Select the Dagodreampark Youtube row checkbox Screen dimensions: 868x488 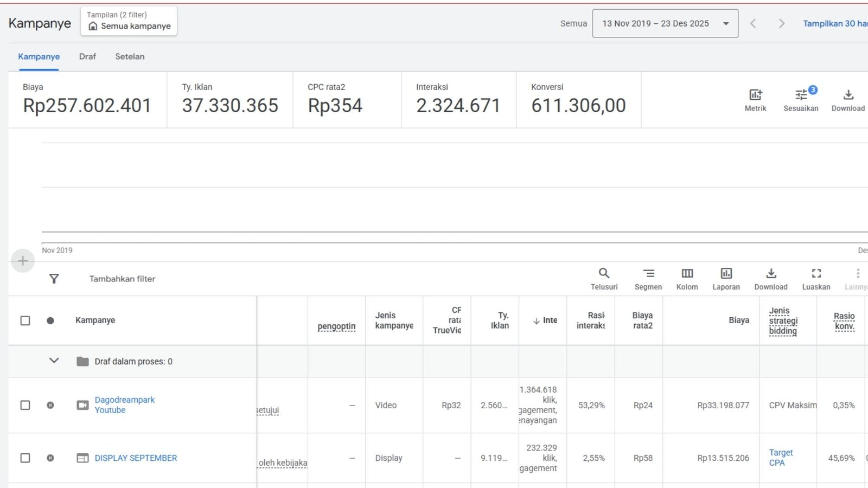coord(25,405)
